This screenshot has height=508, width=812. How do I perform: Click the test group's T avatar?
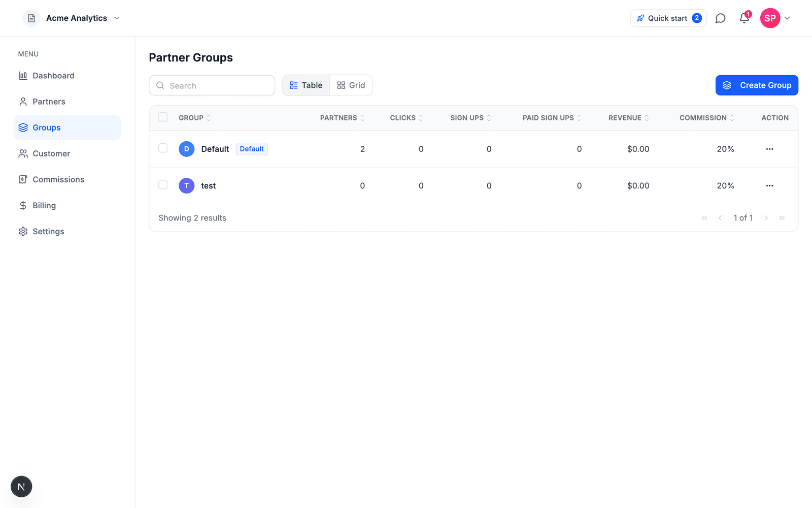187,185
